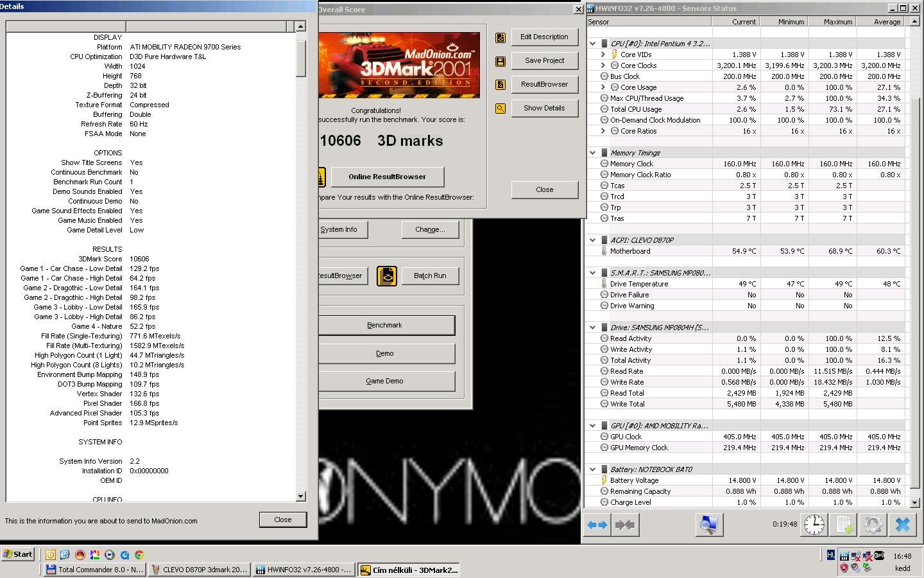The width and height of the screenshot is (924, 578).
Task: Click the Sensor column header
Action: click(649, 22)
